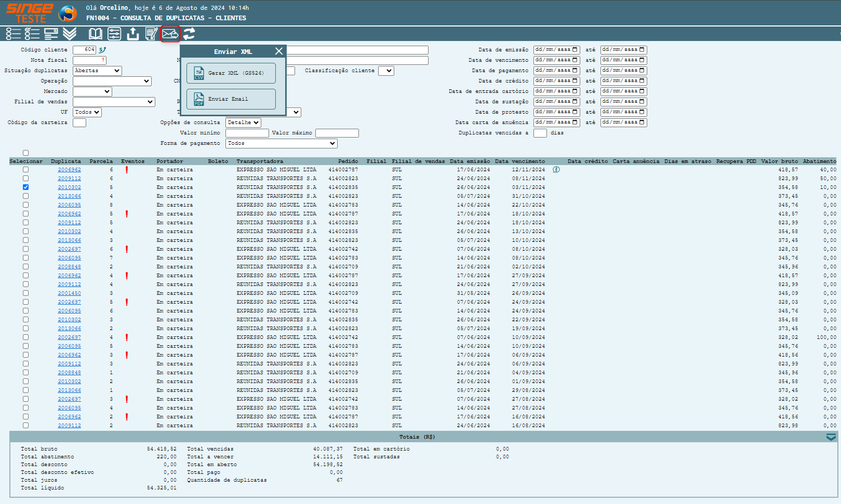
Task: Click the refresh swap arrows icon
Action: (x=189, y=34)
